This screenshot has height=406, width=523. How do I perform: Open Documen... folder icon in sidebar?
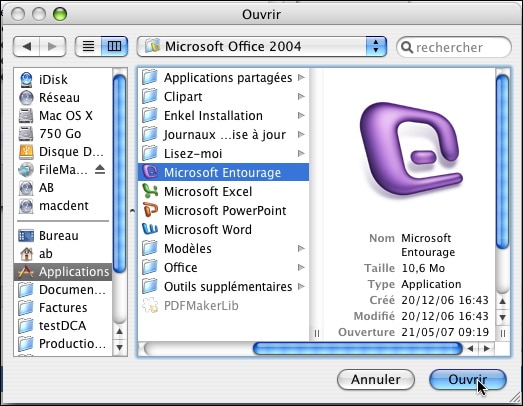(x=26, y=290)
